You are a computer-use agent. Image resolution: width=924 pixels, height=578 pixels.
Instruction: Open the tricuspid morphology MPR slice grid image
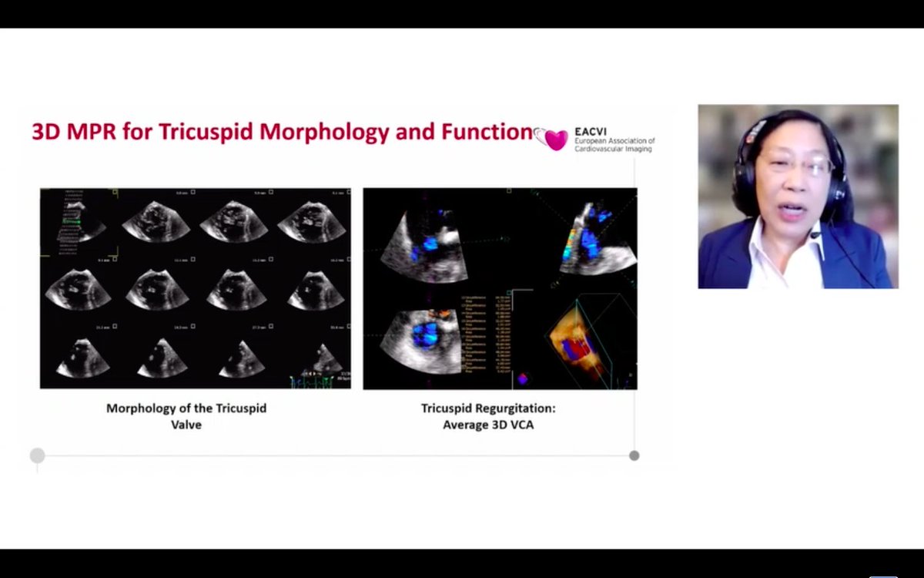click(x=196, y=288)
